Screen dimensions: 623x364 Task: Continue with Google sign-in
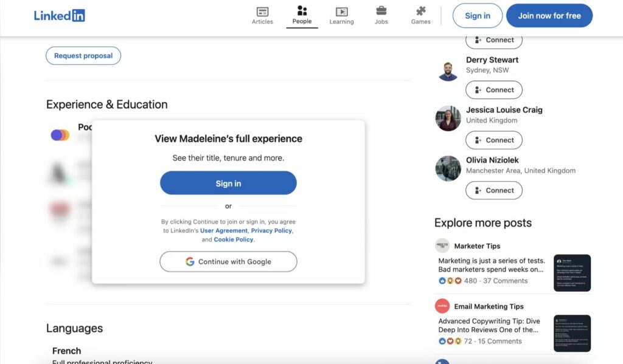pyautogui.click(x=228, y=262)
